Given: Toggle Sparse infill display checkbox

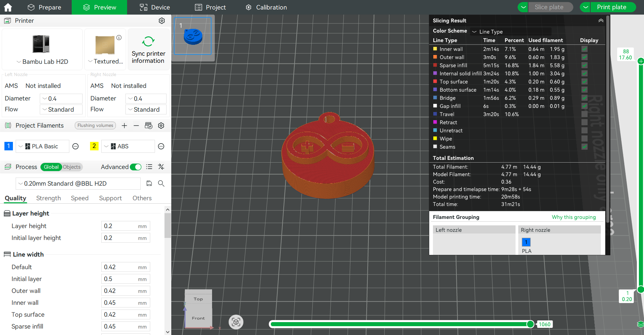Looking at the screenshot, I should coord(585,65).
